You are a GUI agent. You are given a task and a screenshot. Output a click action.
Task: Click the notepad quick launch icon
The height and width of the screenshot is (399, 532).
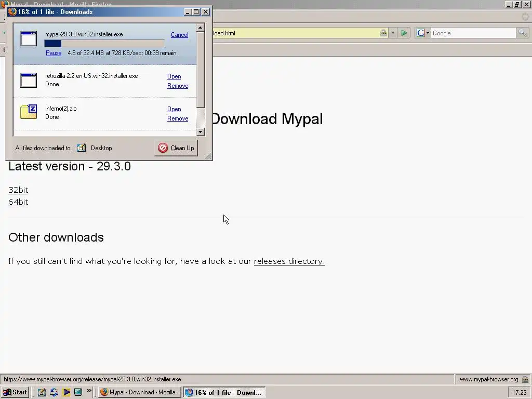click(42, 392)
